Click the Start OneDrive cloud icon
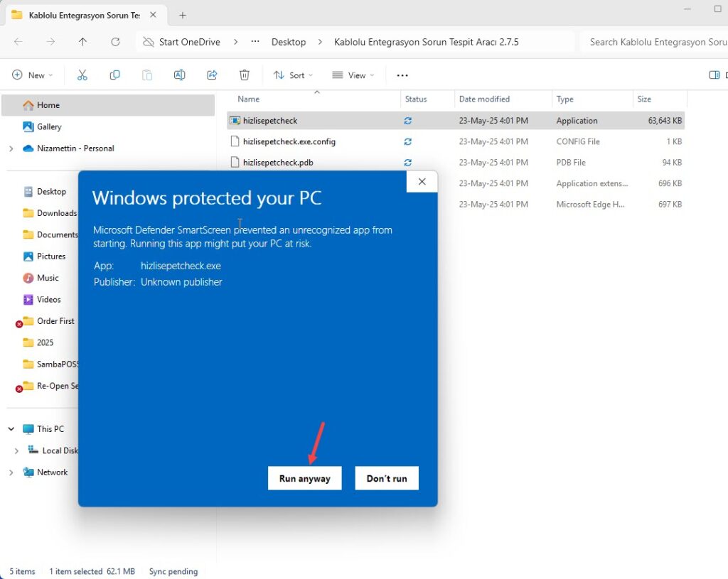Image resolution: width=728 pixels, height=579 pixels. click(148, 42)
